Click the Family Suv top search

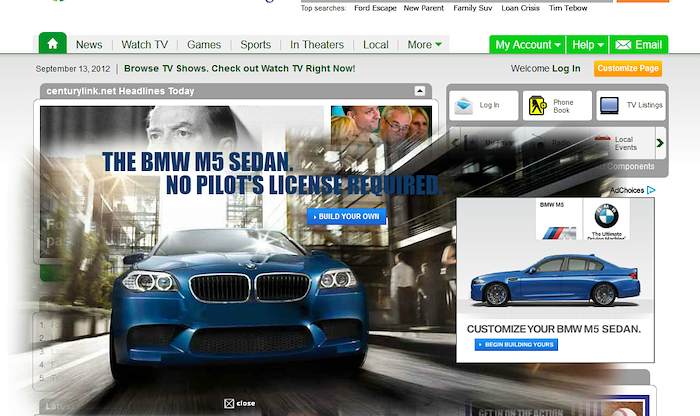click(472, 8)
